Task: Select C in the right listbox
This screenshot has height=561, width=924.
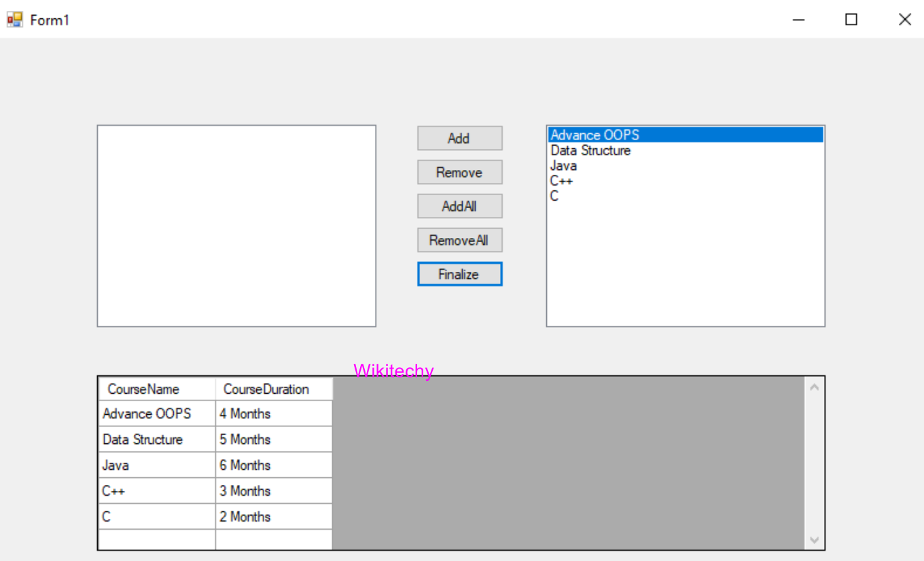Action: [x=686, y=196]
